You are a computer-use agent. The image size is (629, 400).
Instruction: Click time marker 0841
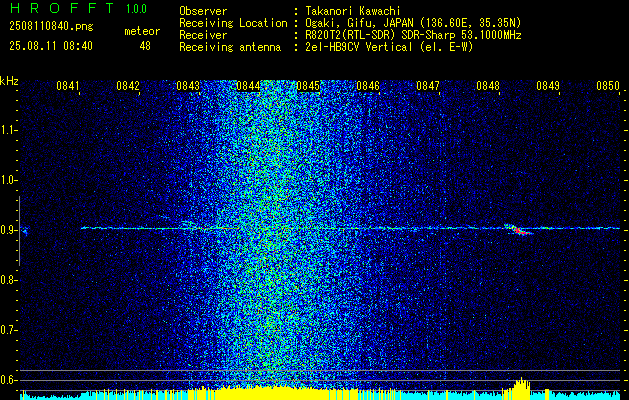[68, 86]
